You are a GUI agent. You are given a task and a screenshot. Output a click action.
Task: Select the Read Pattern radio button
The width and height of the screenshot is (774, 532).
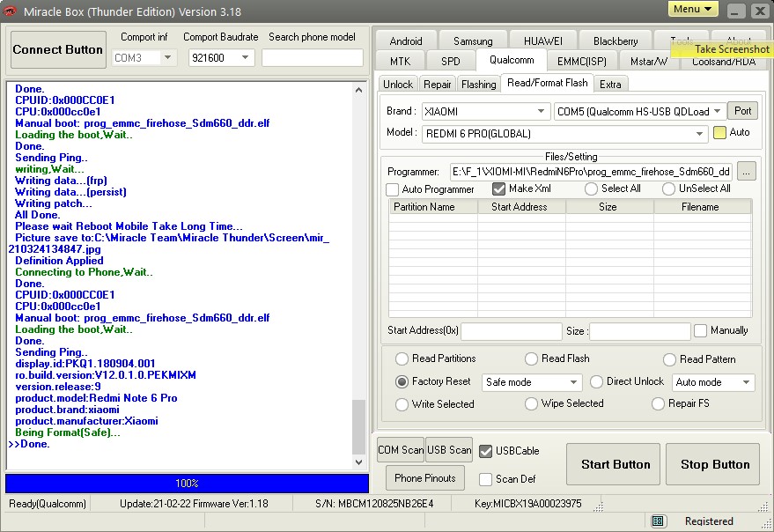pyautogui.click(x=669, y=359)
